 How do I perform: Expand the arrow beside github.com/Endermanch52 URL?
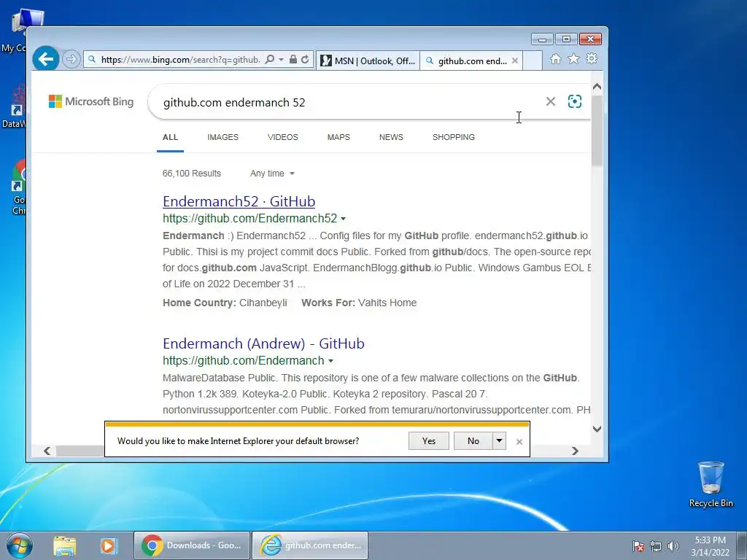click(344, 219)
